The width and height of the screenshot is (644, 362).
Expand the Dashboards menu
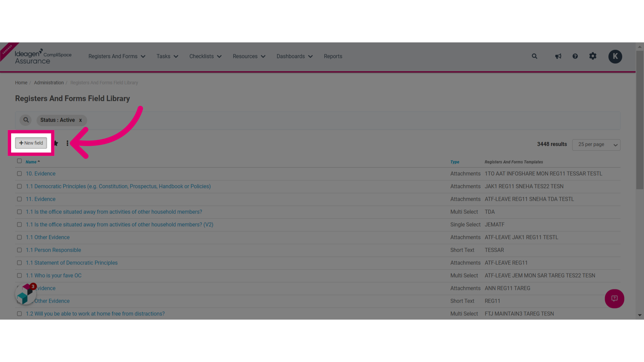point(294,56)
